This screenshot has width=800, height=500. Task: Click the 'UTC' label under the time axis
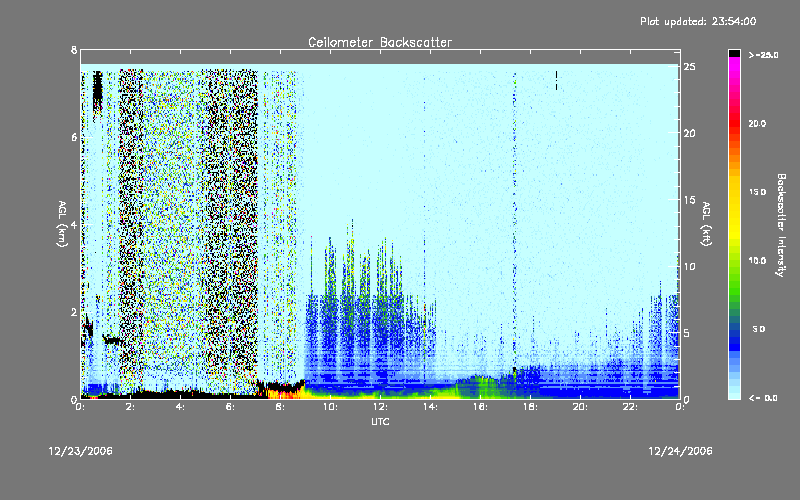(380, 421)
